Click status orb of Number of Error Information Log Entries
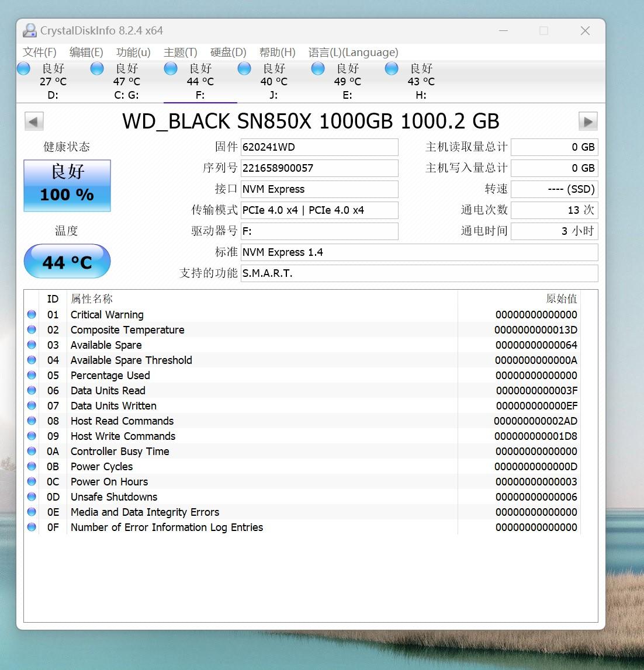The width and height of the screenshot is (644, 670). 32,527
